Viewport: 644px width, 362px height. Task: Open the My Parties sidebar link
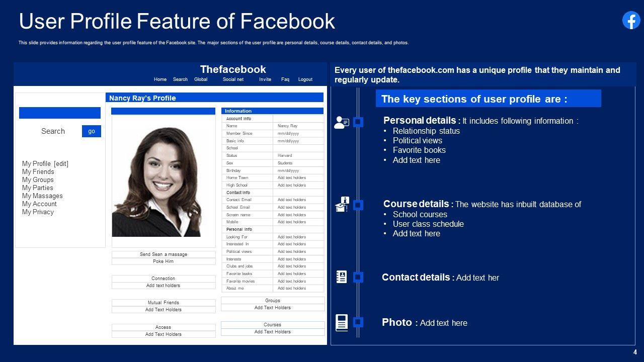[x=37, y=188]
